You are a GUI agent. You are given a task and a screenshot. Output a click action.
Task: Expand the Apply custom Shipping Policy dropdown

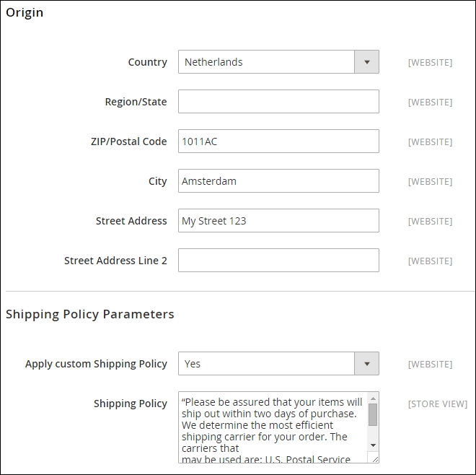(x=278, y=364)
